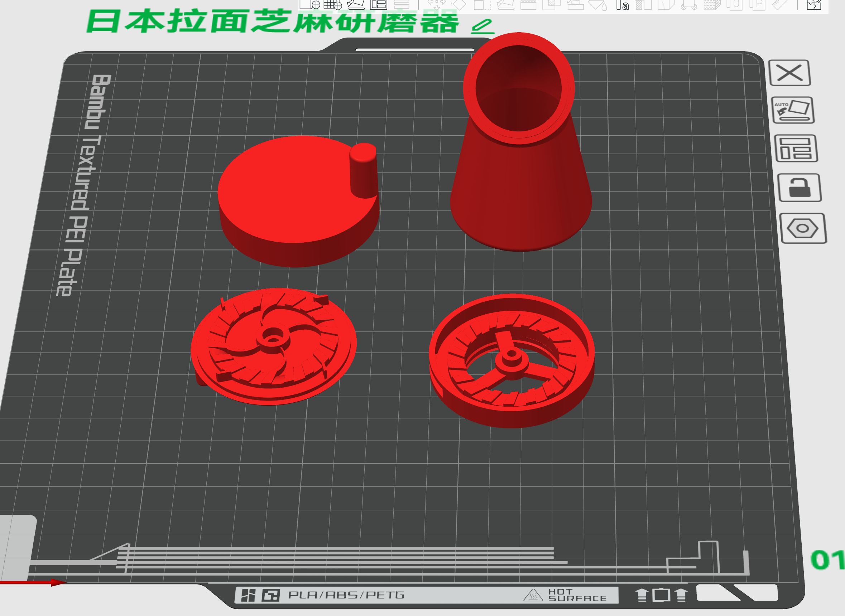Open plate settings hexagon icon
The height and width of the screenshot is (616, 845).
803,228
